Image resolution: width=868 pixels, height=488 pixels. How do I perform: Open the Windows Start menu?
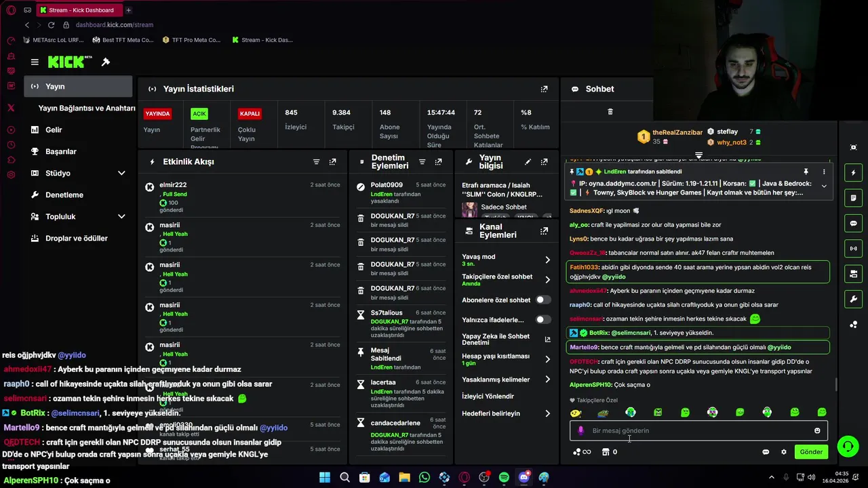point(325,478)
